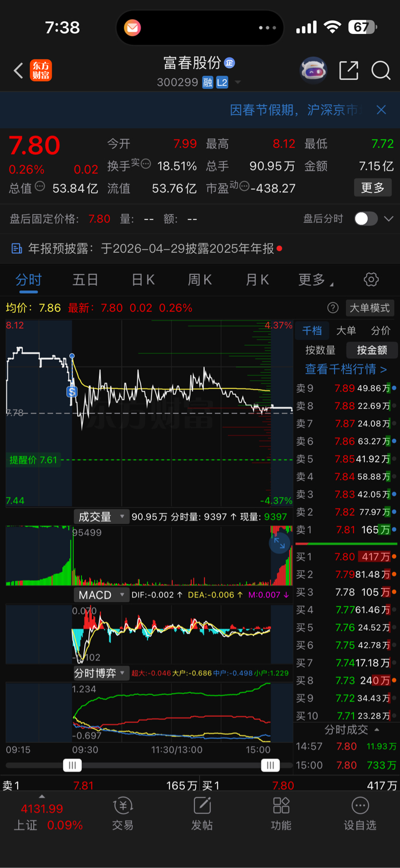Open 查看千档行情 link
The width and height of the screenshot is (400, 868).
coord(346,369)
